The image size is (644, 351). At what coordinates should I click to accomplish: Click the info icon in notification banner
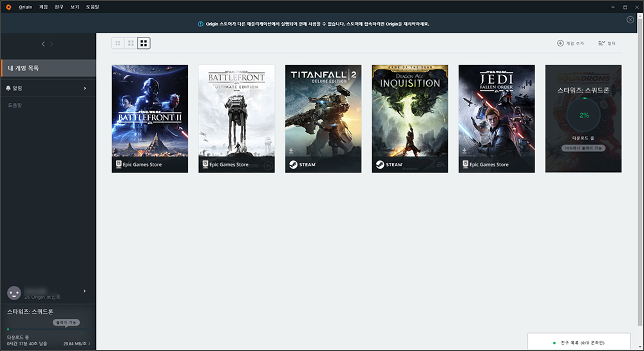coord(200,24)
